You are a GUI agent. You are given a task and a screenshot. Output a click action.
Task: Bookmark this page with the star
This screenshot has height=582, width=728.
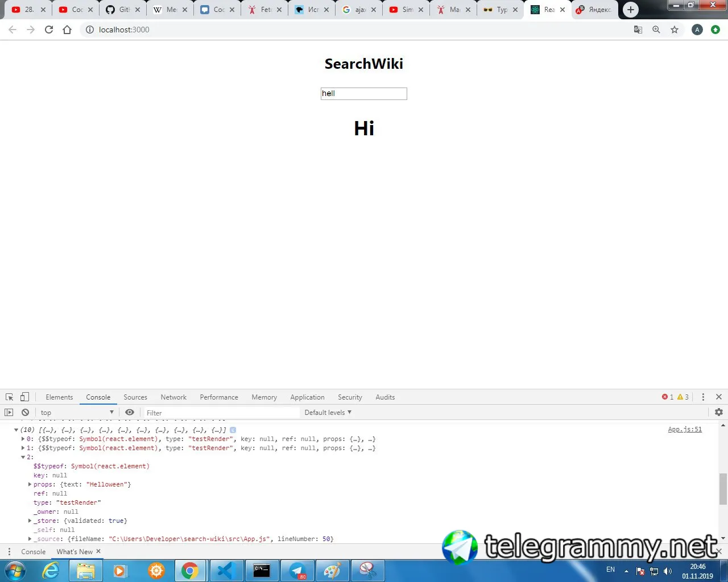[x=675, y=30]
